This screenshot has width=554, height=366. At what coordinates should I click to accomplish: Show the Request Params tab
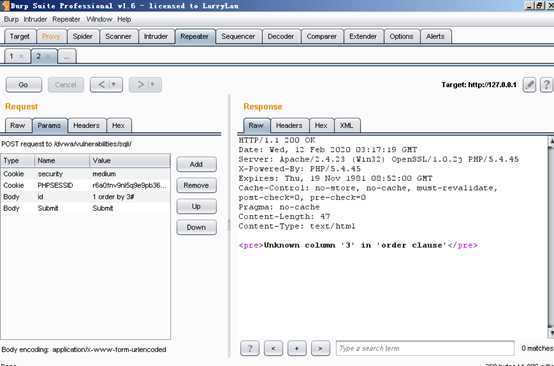click(49, 125)
